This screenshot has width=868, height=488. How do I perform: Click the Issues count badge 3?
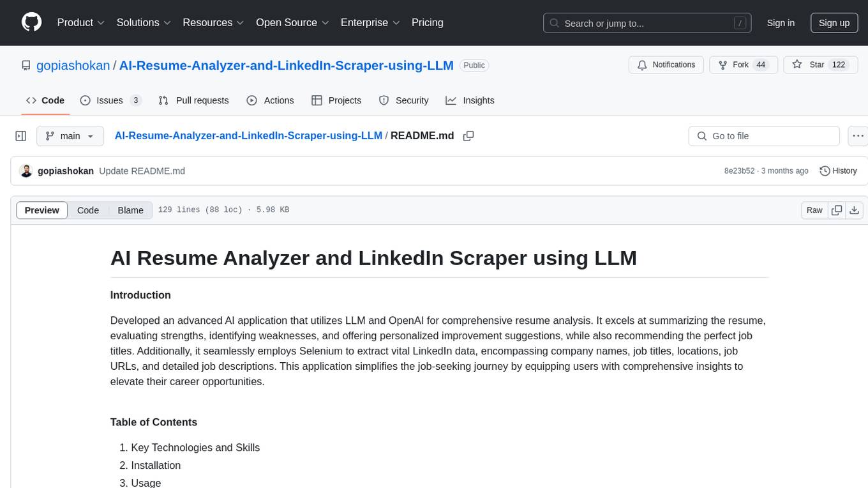(135, 100)
